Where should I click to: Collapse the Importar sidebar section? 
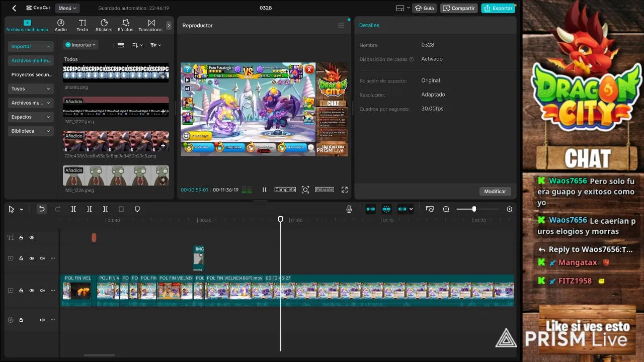pyautogui.click(x=31, y=46)
